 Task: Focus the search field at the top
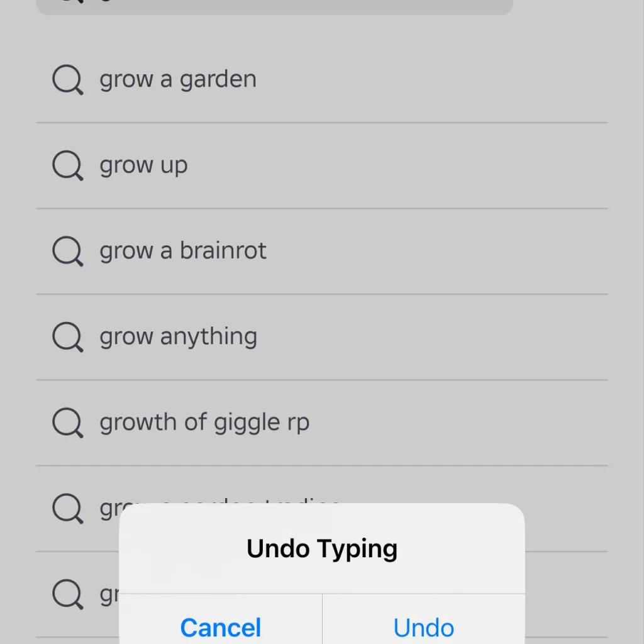[x=274, y=6]
